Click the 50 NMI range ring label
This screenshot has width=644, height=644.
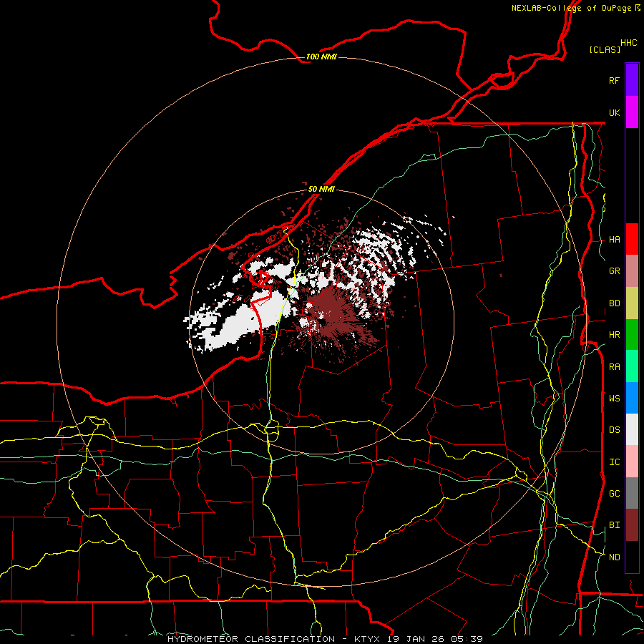pyautogui.click(x=321, y=189)
